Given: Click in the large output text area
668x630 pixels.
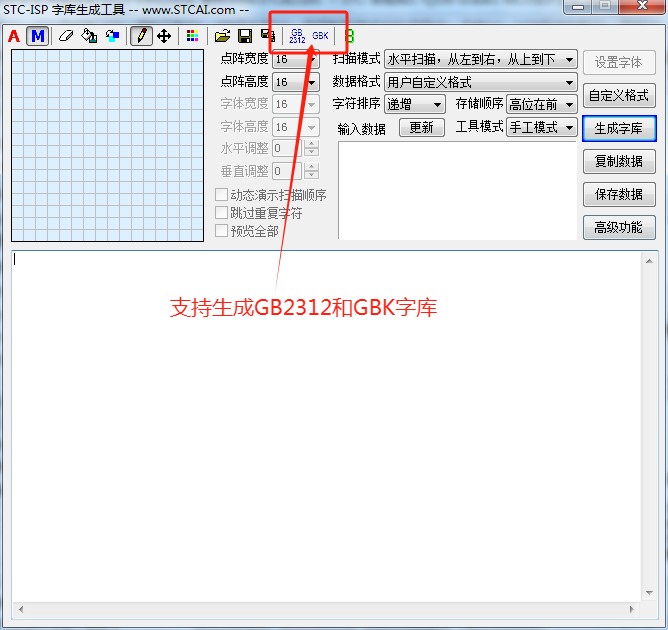Looking at the screenshot, I should tap(326, 426).
